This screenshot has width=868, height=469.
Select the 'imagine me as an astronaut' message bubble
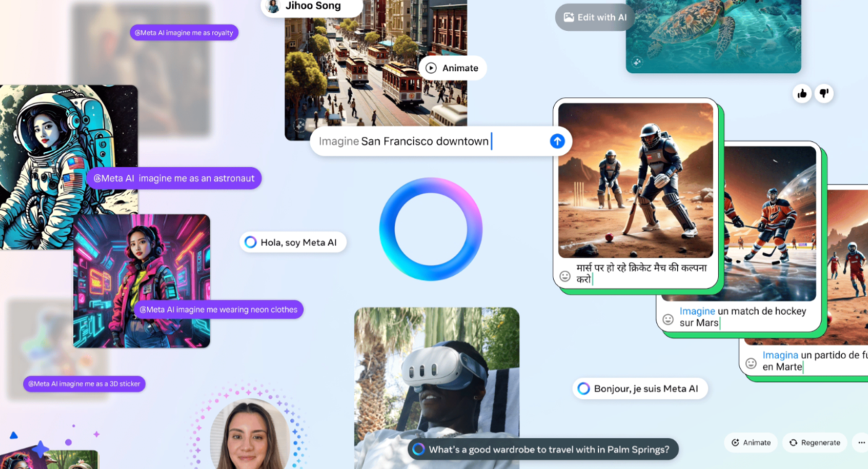[174, 178]
